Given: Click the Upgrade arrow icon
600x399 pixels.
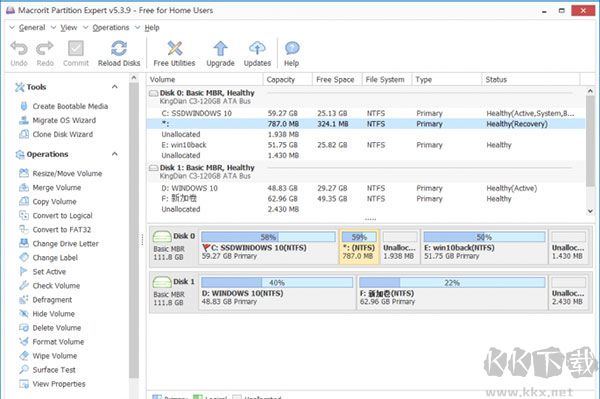Looking at the screenshot, I should click(x=220, y=49).
